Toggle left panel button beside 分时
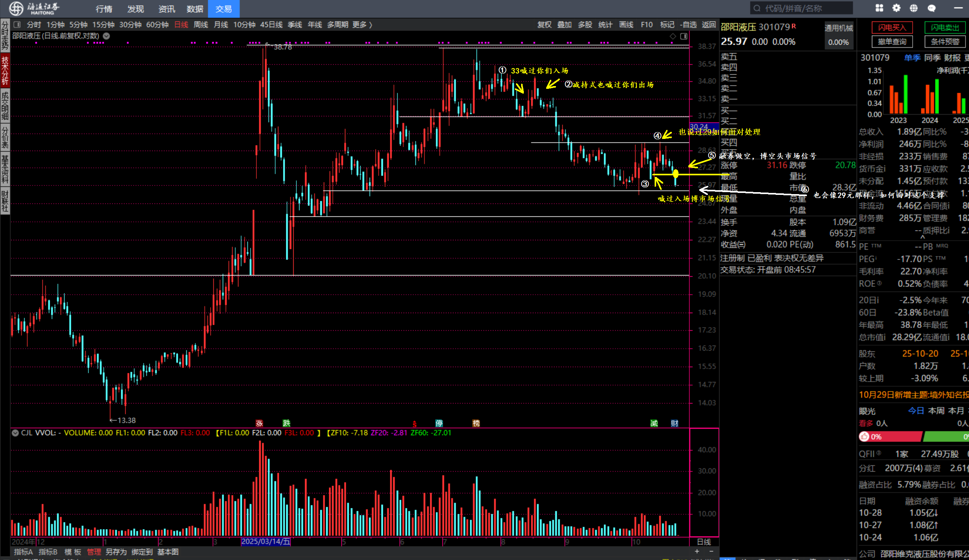969x560 pixels. click(x=17, y=25)
